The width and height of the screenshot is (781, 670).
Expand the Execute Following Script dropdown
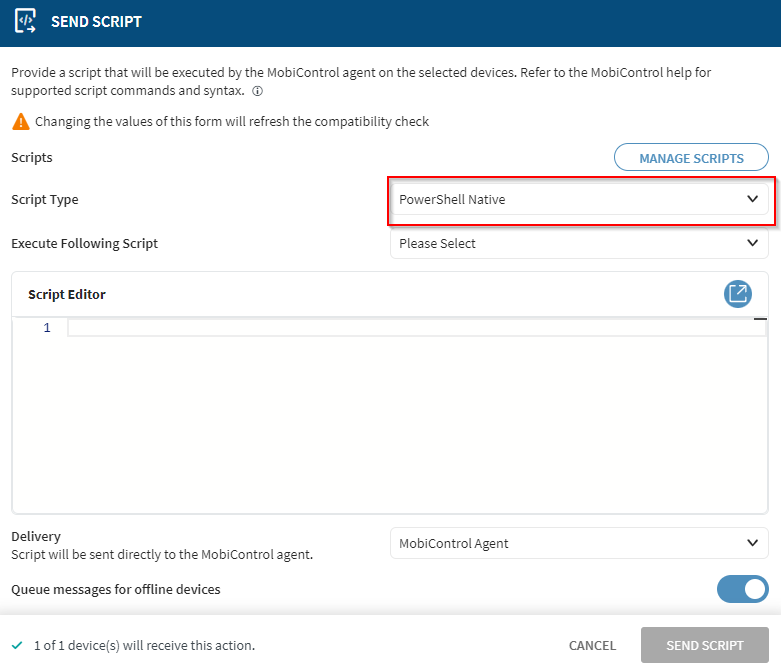pyautogui.click(x=579, y=243)
